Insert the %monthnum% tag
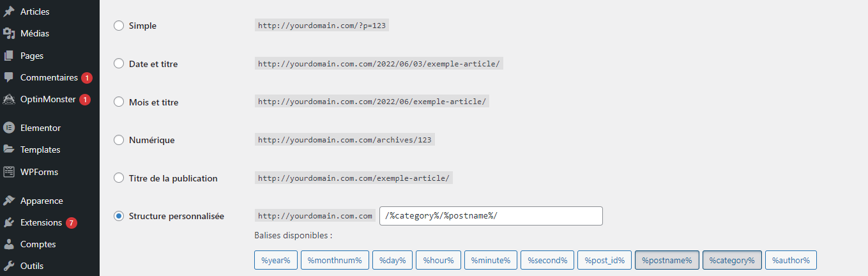 click(x=335, y=260)
